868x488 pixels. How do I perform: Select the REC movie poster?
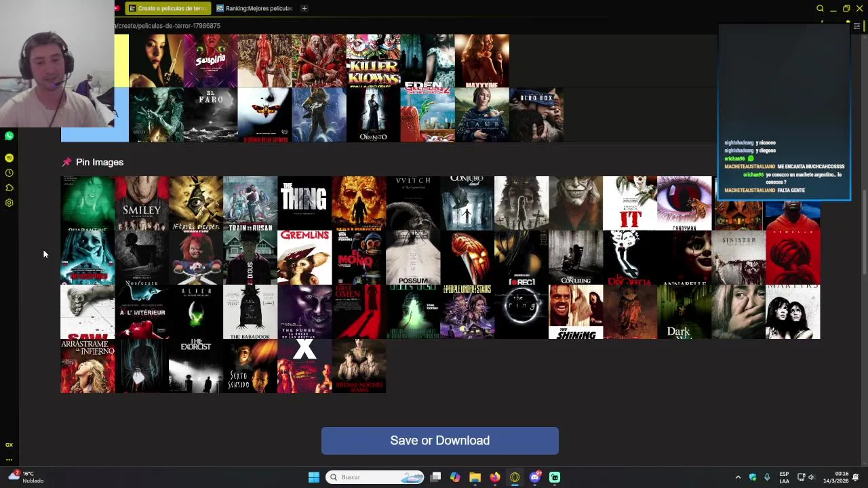[x=521, y=257]
